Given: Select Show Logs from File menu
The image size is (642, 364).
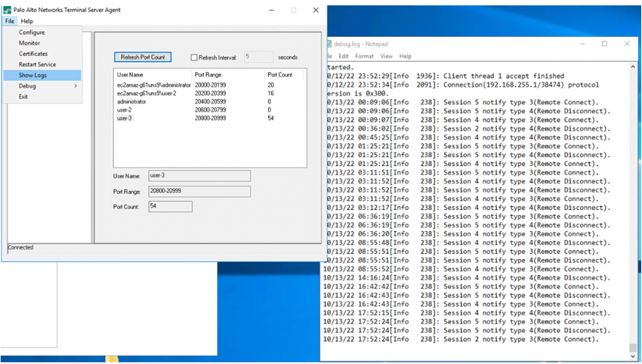Looking at the screenshot, I should 34,76.
